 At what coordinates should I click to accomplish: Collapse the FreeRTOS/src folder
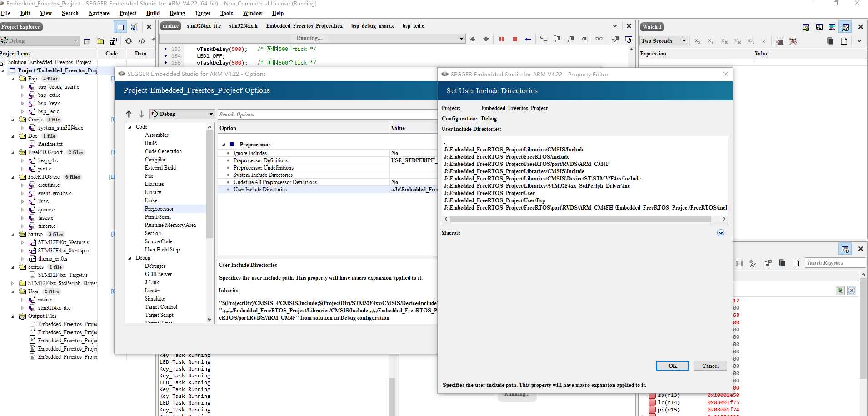13,177
